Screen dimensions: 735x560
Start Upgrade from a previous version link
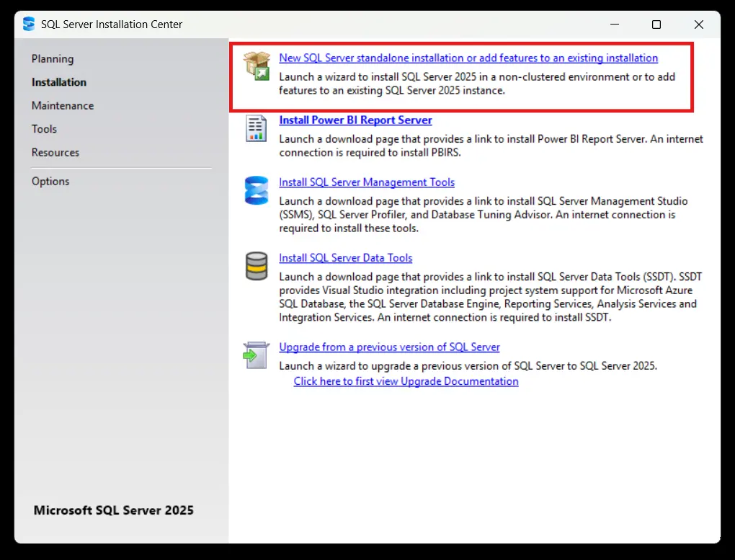[389, 347]
